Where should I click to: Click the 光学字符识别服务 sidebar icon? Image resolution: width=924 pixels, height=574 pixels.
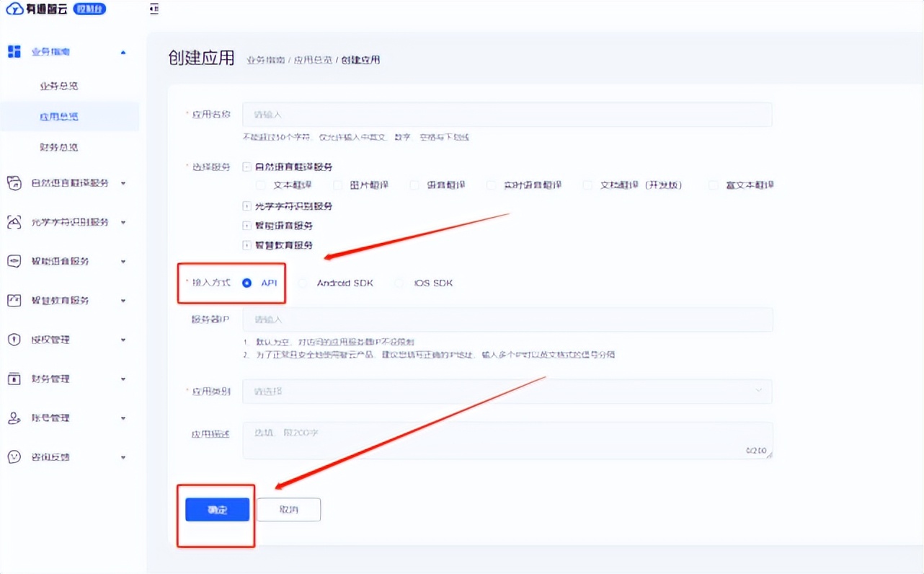click(x=14, y=222)
